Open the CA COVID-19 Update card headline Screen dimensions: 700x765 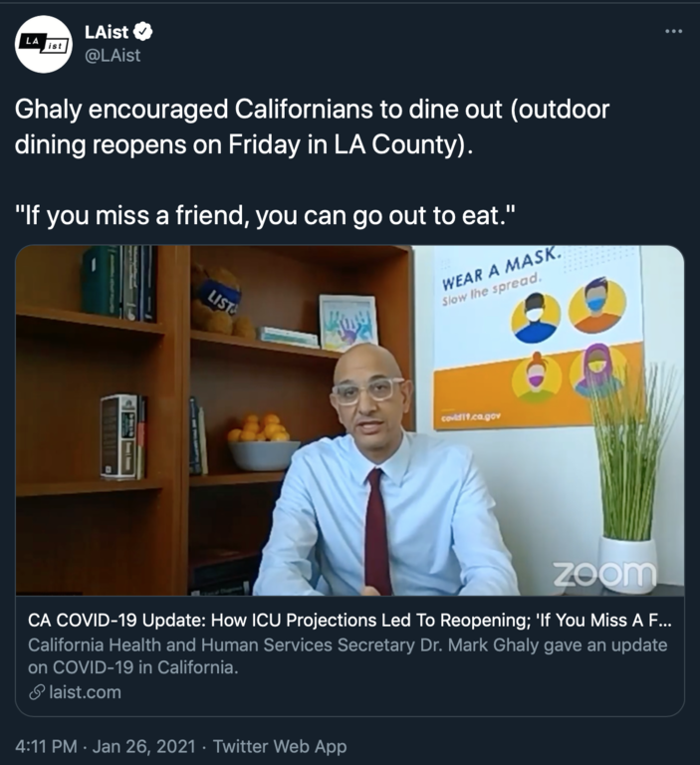(349, 621)
